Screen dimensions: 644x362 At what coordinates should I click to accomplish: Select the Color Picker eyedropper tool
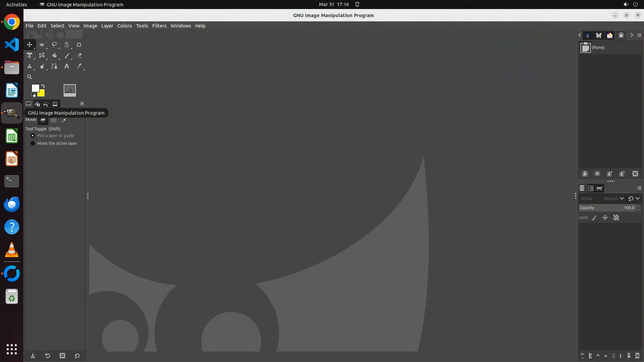(x=79, y=66)
